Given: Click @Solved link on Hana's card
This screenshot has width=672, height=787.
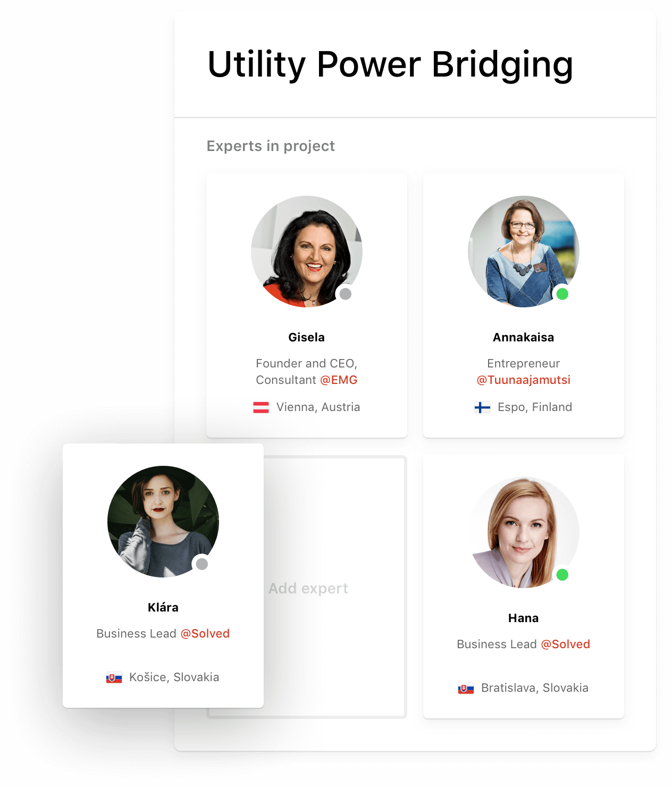Looking at the screenshot, I should (566, 644).
